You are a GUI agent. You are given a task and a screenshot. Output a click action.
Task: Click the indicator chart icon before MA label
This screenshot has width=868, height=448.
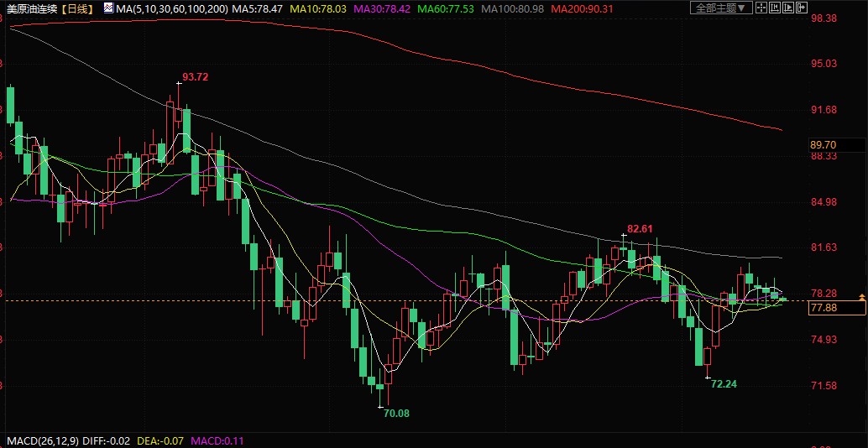(x=108, y=8)
